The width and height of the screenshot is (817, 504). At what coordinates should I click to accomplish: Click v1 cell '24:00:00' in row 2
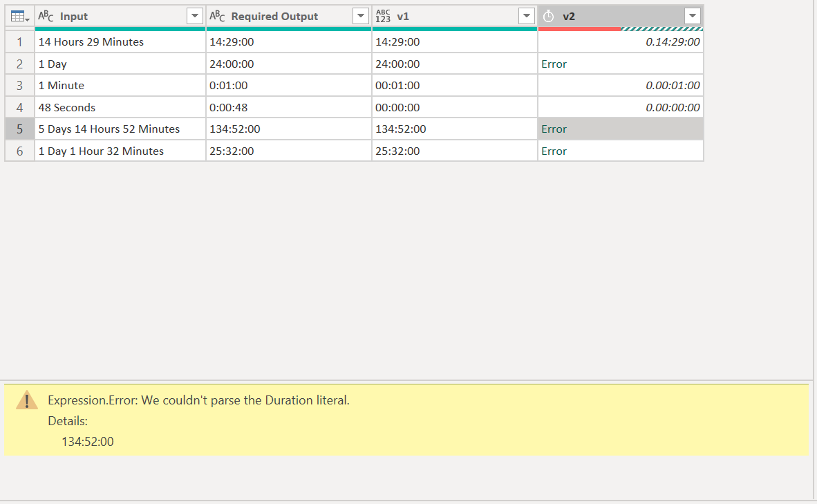(x=455, y=64)
